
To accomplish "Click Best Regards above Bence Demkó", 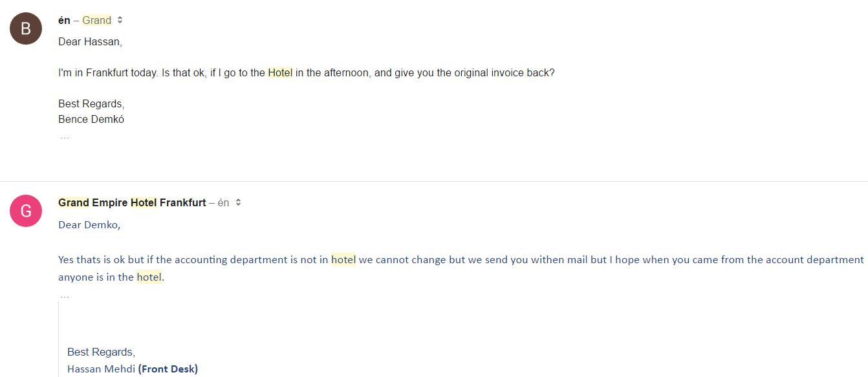I will [91, 104].
